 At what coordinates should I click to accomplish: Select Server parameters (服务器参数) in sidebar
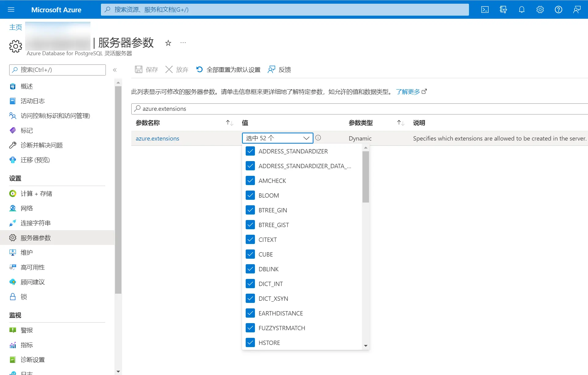click(57, 238)
